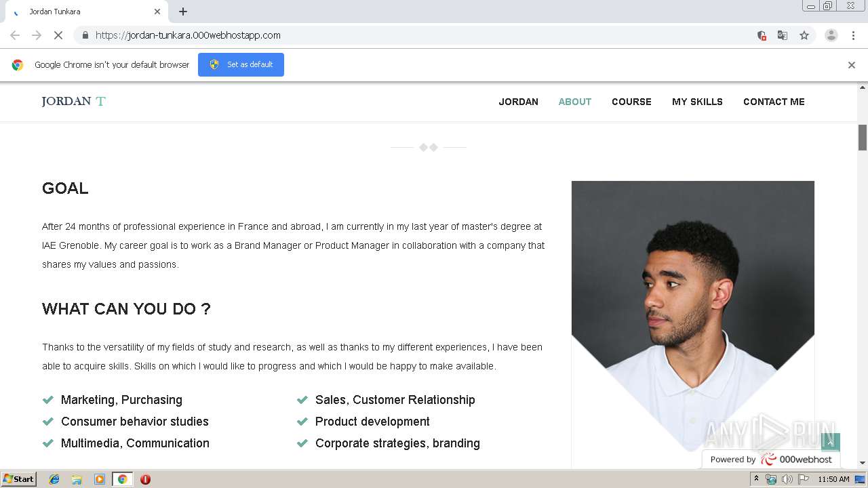Go to the COURSE section

click(631, 102)
